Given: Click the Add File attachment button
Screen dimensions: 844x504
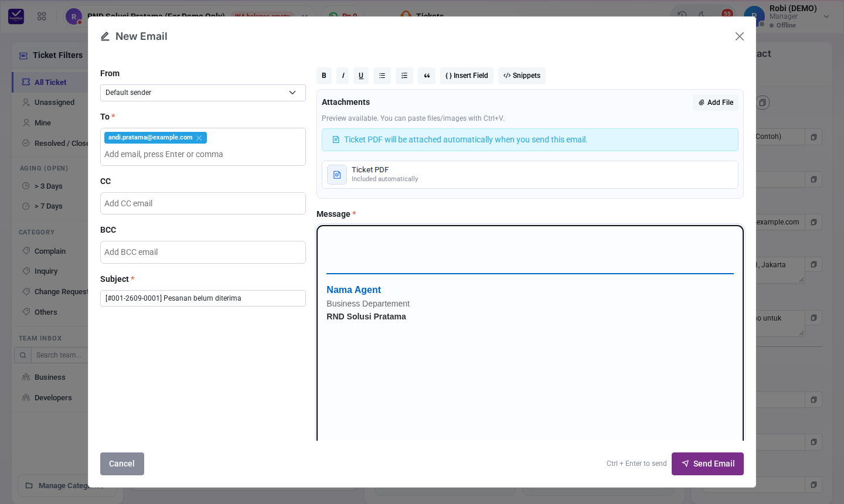Looking at the screenshot, I should click(716, 103).
